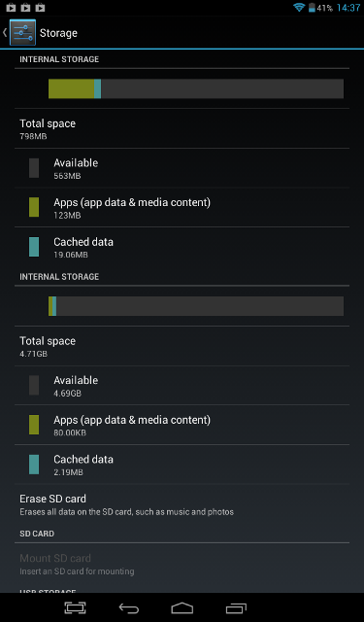Tap the battery indicator showing 41%
The width and height of the screenshot is (364, 622).
tap(321, 8)
